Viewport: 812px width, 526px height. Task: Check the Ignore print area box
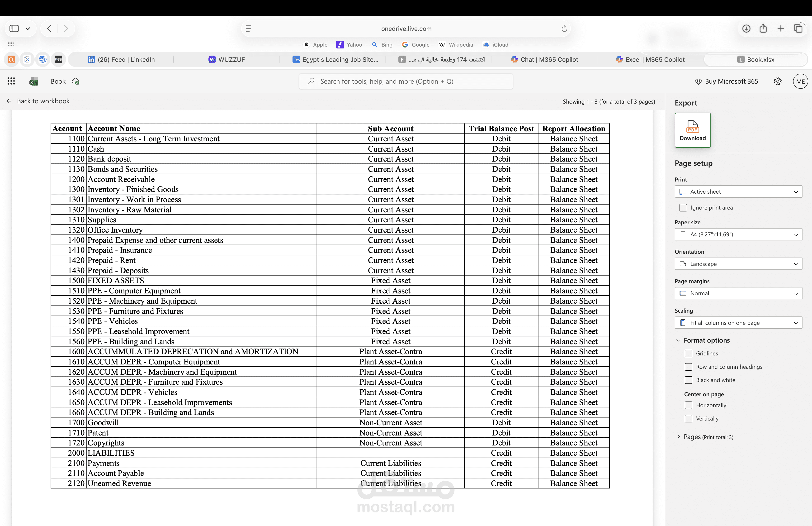(683, 208)
